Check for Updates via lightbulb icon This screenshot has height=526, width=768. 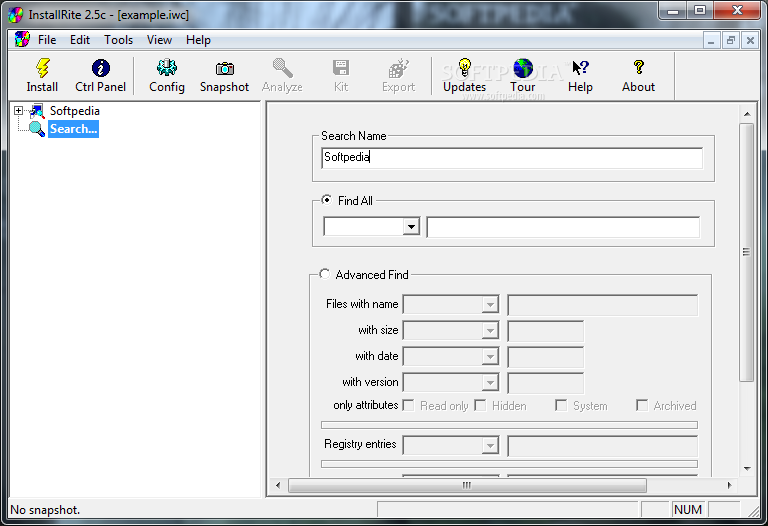[x=464, y=68]
